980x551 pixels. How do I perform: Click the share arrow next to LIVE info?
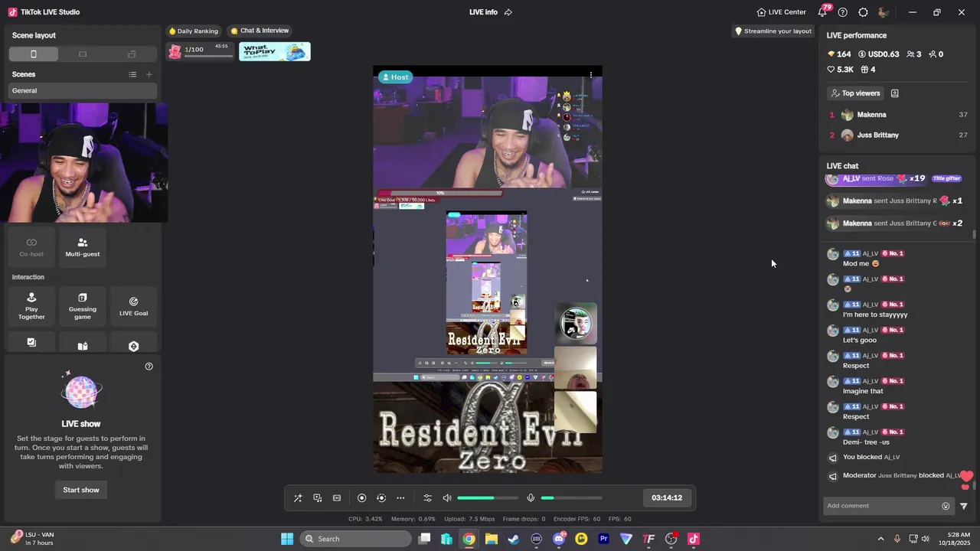coord(508,12)
